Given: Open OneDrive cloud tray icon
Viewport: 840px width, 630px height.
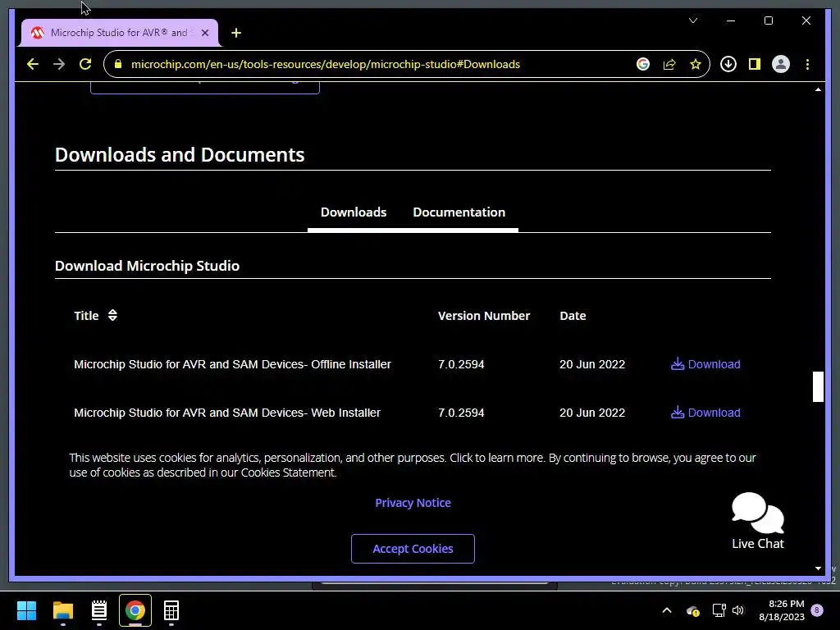Looking at the screenshot, I should 692,610.
